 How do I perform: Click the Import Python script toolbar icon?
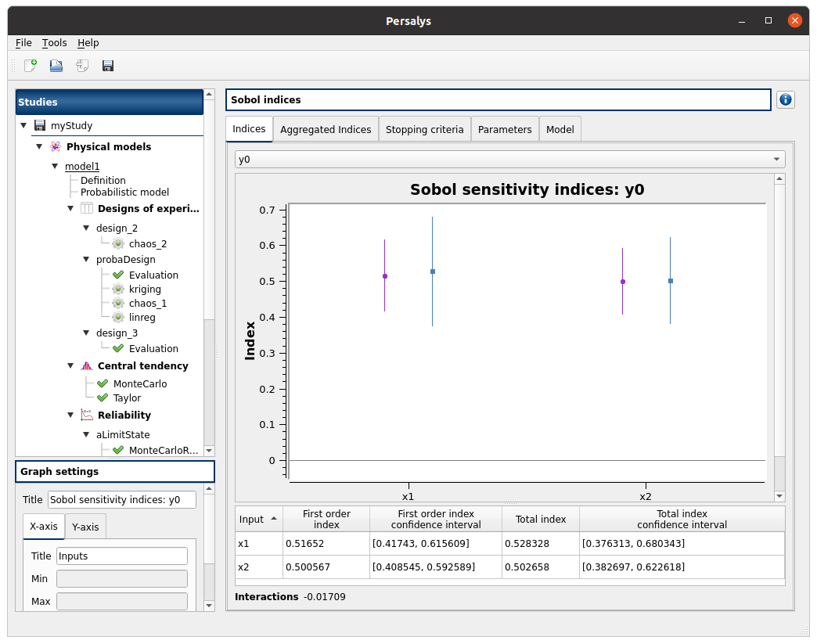tap(82, 66)
